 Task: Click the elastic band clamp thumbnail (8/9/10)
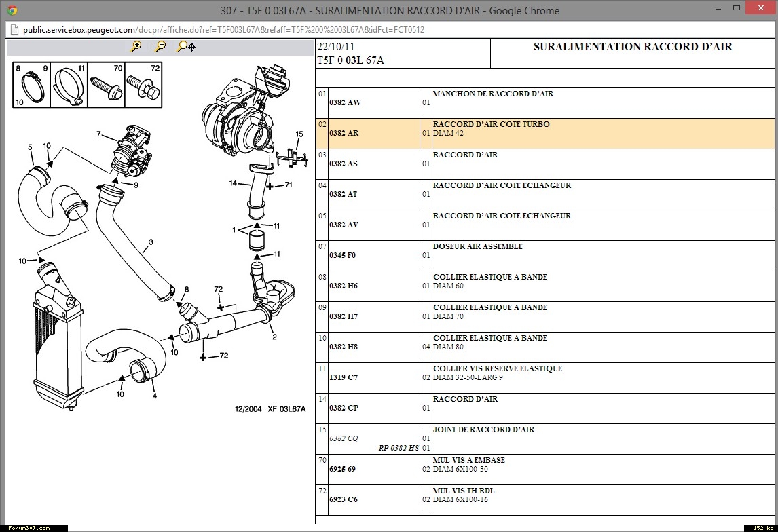31,85
